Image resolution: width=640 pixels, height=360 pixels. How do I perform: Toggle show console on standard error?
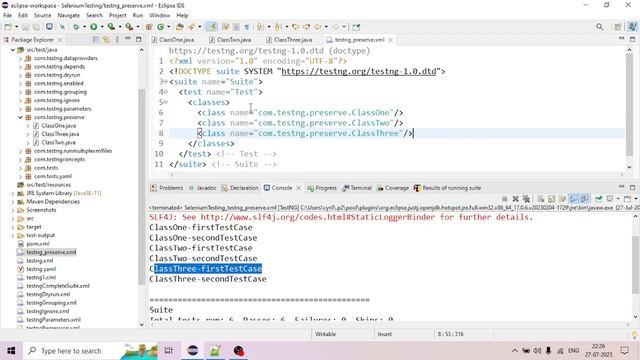point(584,199)
